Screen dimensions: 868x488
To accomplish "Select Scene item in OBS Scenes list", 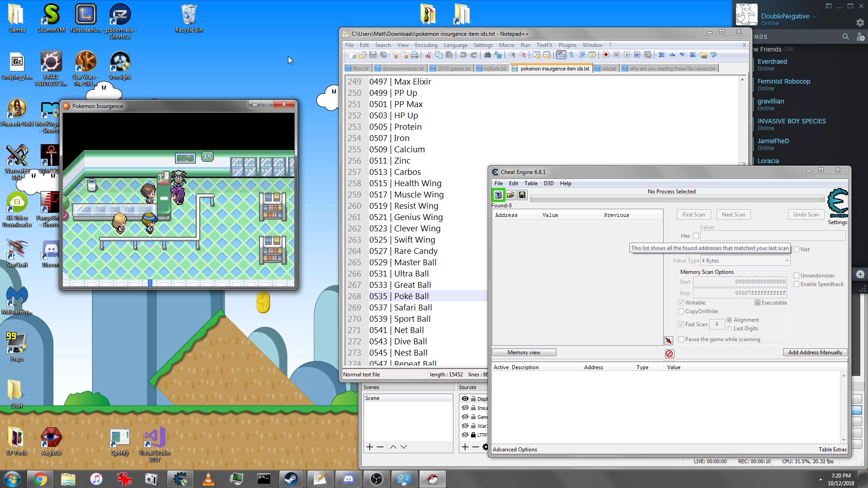I will click(x=408, y=398).
